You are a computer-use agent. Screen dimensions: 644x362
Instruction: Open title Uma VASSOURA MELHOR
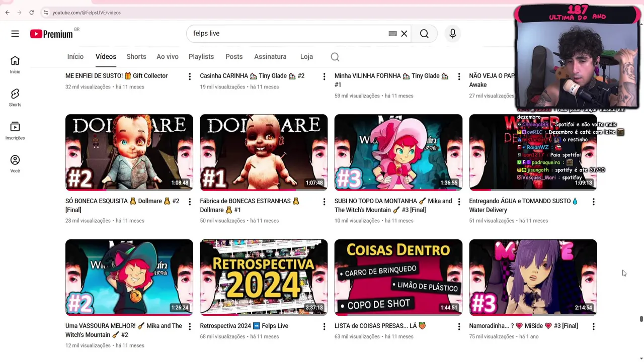coord(124,330)
